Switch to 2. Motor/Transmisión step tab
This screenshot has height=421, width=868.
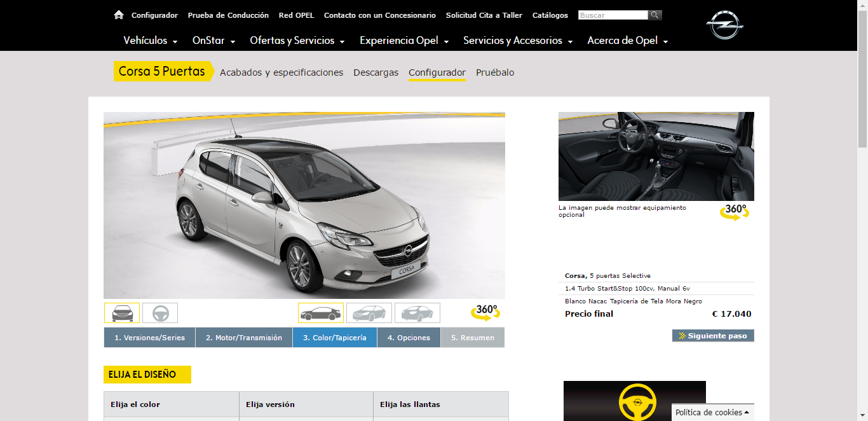click(x=244, y=338)
